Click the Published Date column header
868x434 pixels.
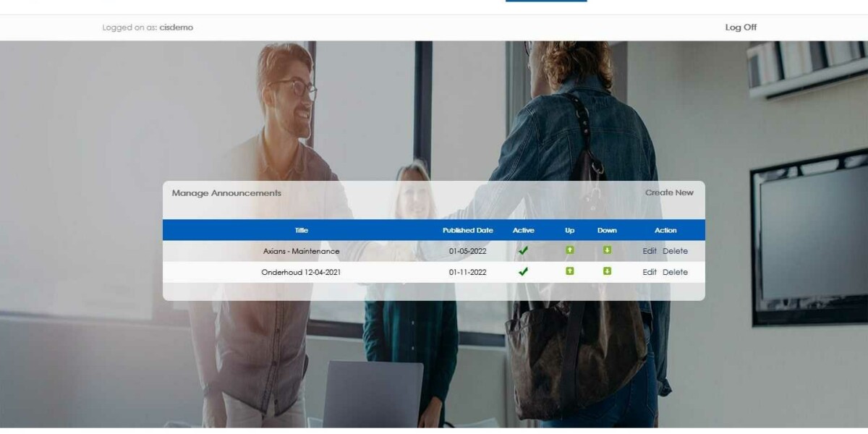point(467,230)
